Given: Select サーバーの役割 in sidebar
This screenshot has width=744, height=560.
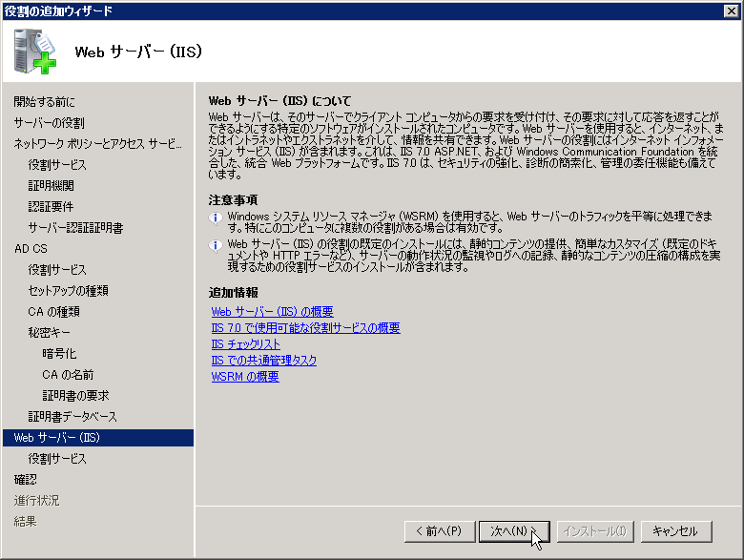Looking at the screenshot, I should [x=49, y=123].
